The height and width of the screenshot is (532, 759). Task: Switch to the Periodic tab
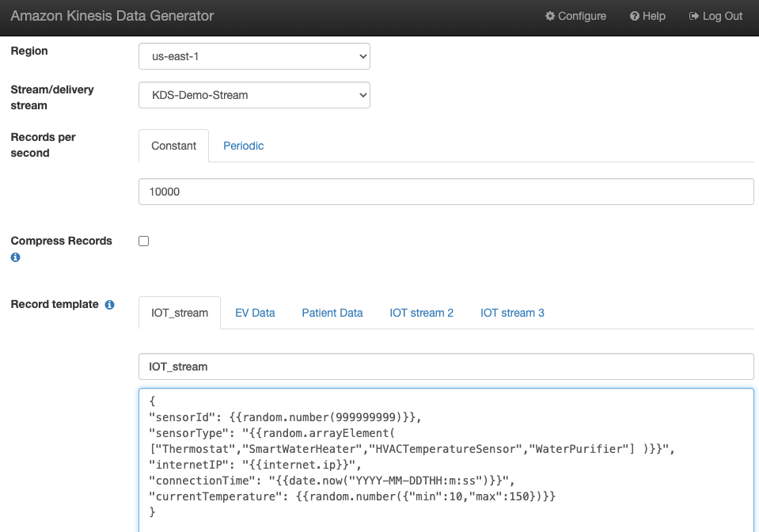(x=244, y=146)
